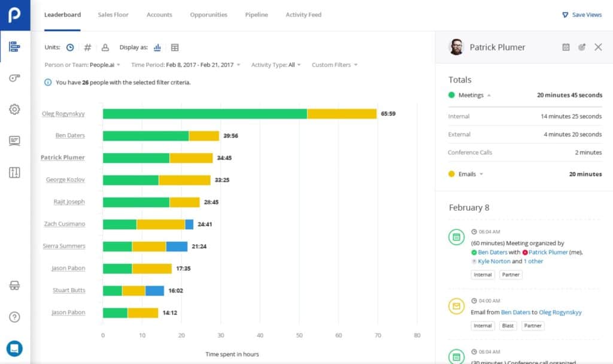Open the Custom Filters dropdown
Viewport: 613px width, 364px height.
click(x=335, y=65)
